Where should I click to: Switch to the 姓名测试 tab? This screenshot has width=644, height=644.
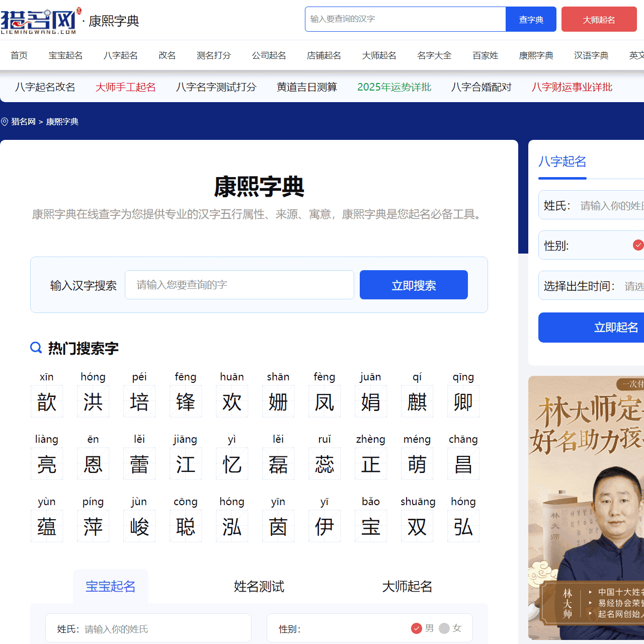click(x=259, y=586)
